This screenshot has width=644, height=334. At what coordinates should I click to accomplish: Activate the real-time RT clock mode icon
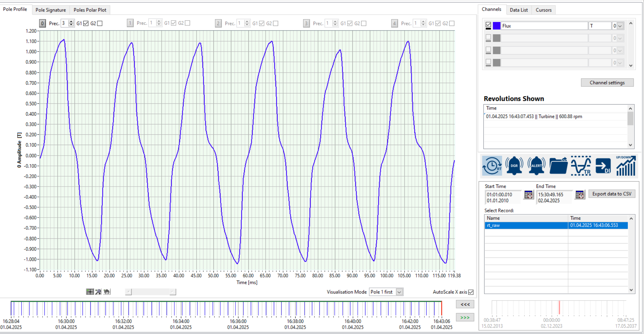(x=492, y=166)
